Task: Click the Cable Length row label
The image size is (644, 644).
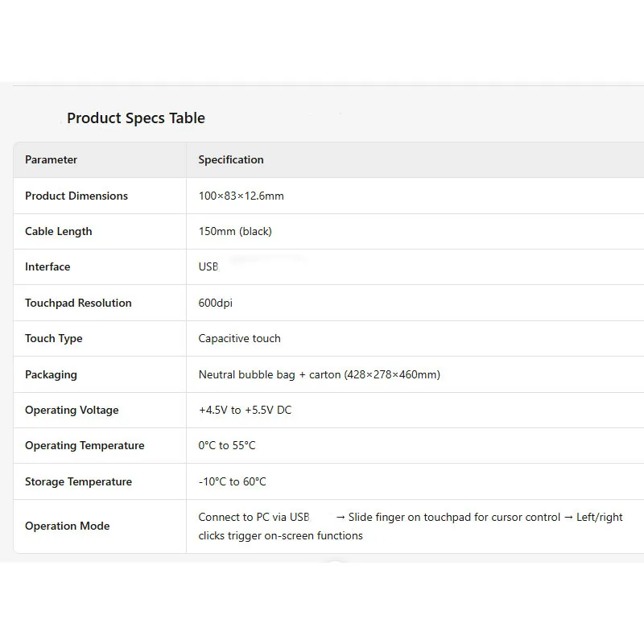Action: [x=58, y=231]
